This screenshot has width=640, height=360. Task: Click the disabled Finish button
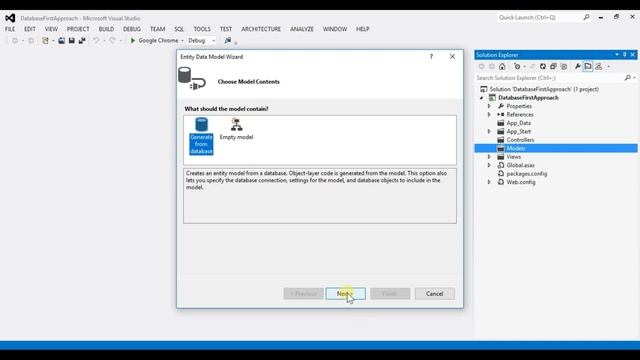click(x=390, y=293)
